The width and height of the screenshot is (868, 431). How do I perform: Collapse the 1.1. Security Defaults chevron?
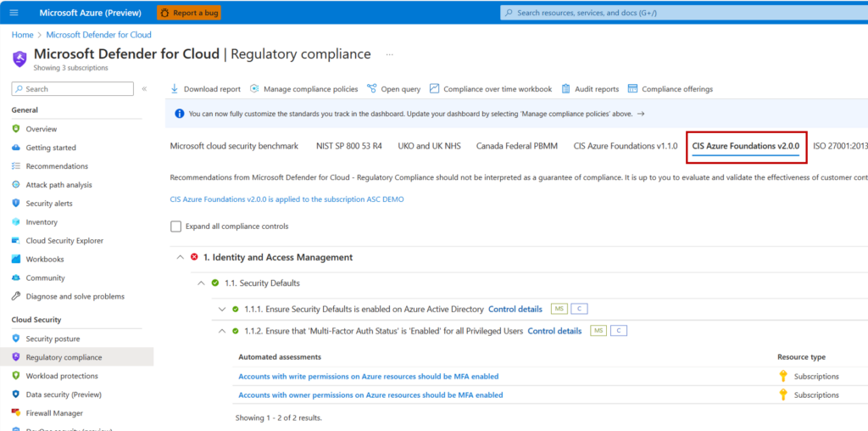(201, 283)
